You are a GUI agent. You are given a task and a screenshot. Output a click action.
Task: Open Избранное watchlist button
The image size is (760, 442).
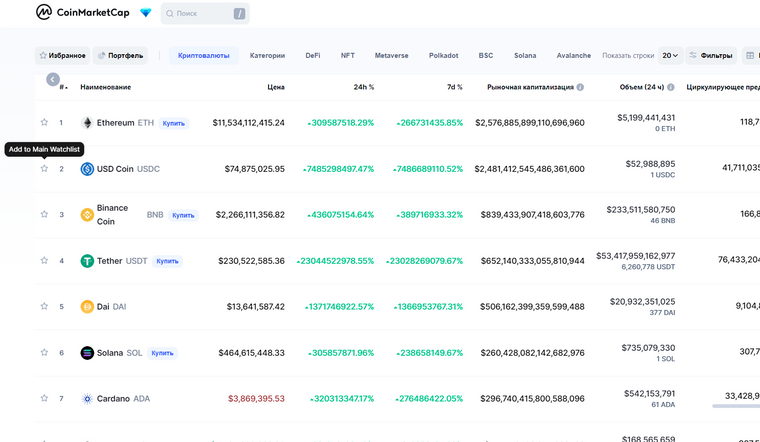pyautogui.click(x=63, y=55)
